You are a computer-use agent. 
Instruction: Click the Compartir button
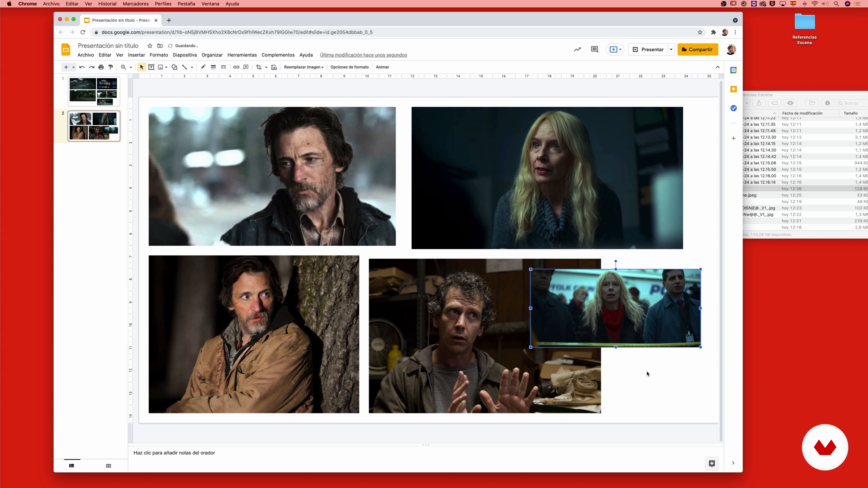click(x=698, y=49)
